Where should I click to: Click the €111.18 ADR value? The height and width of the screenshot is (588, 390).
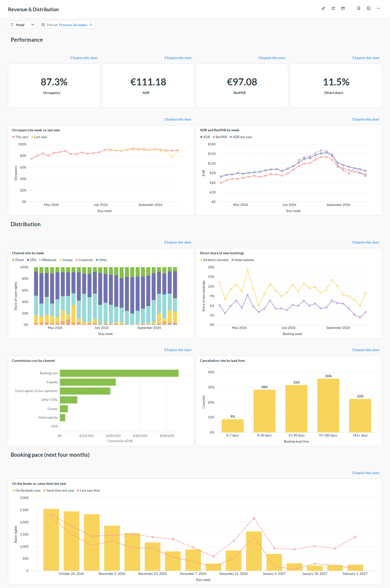click(148, 82)
